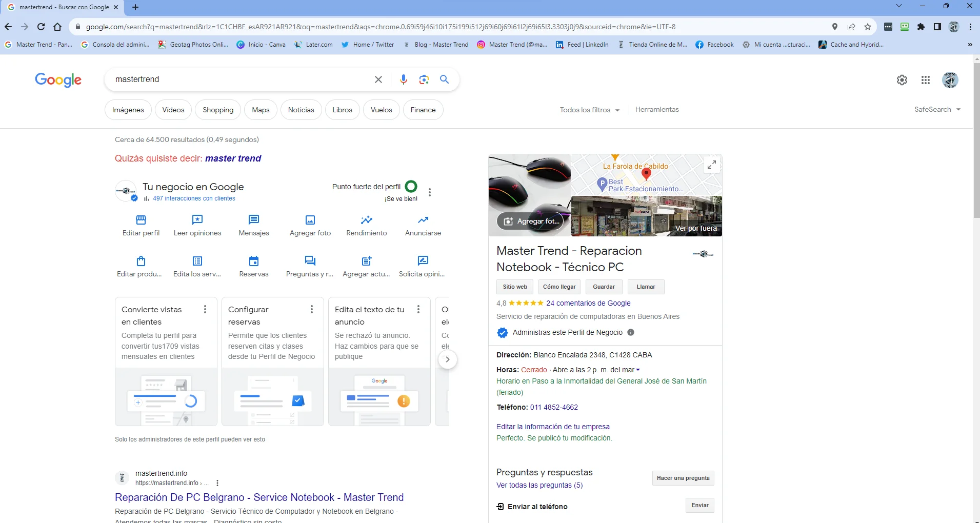The height and width of the screenshot is (523, 980).
Task: Start voice search with microphone icon
Action: tap(404, 79)
